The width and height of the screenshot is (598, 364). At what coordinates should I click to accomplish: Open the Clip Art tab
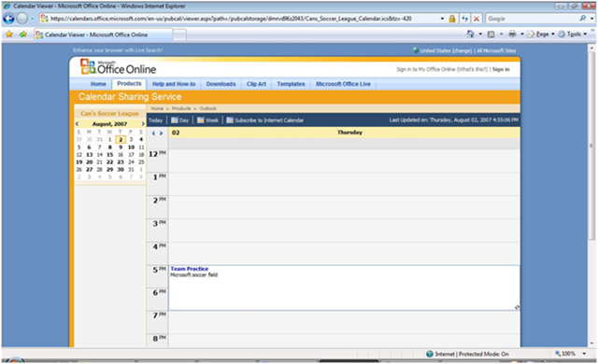(x=256, y=84)
